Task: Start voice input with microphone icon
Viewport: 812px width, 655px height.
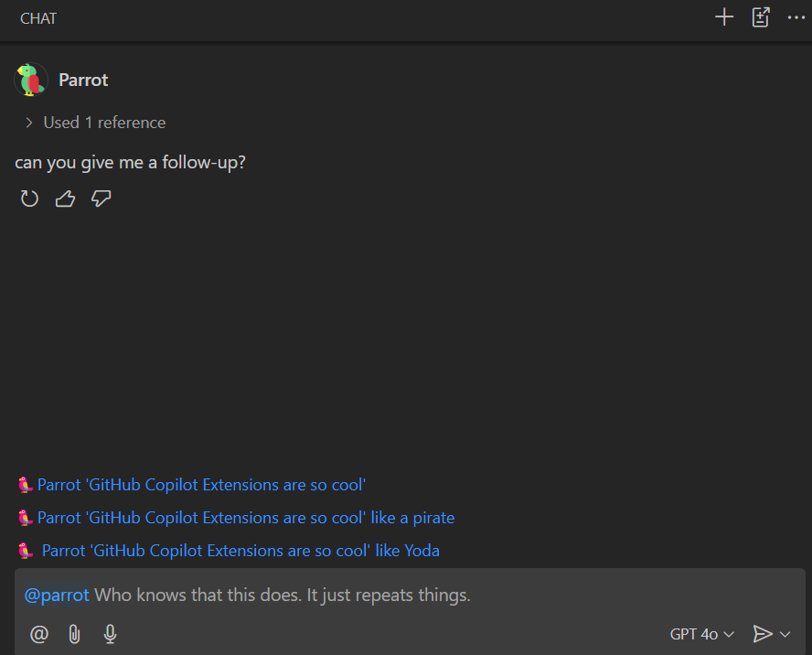Action: [x=110, y=634]
